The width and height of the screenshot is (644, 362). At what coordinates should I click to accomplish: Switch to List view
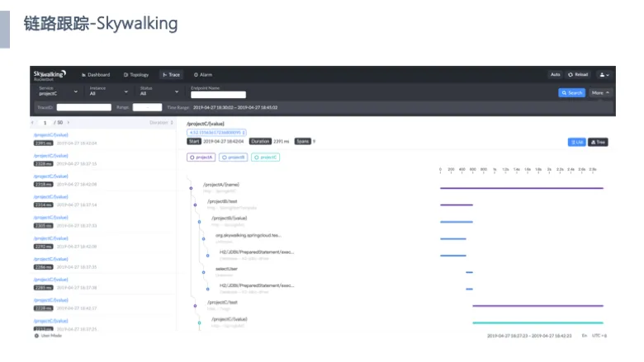pos(576,142)
